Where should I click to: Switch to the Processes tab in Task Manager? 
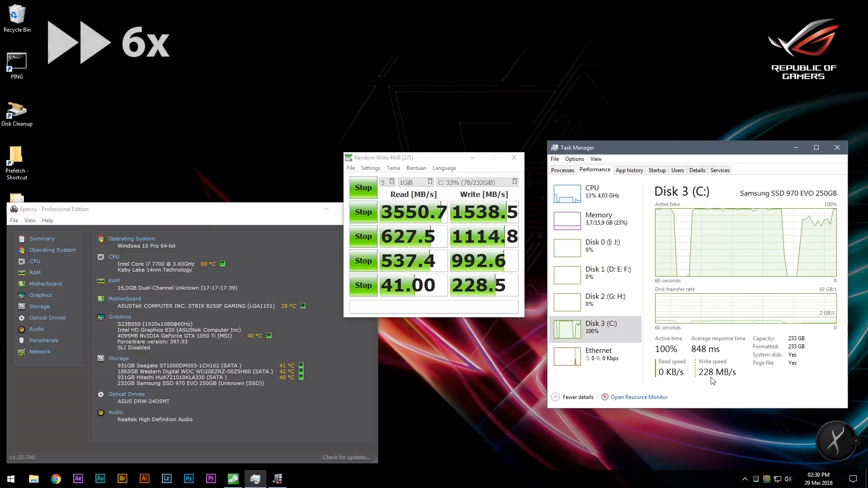(x=562, y=170)
